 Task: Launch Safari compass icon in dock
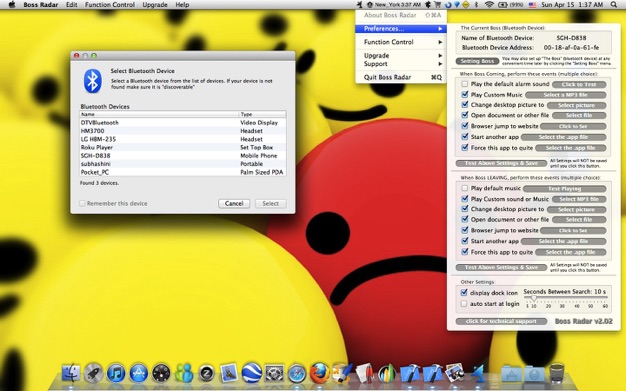pyautogui.click(x=297, y=374)
